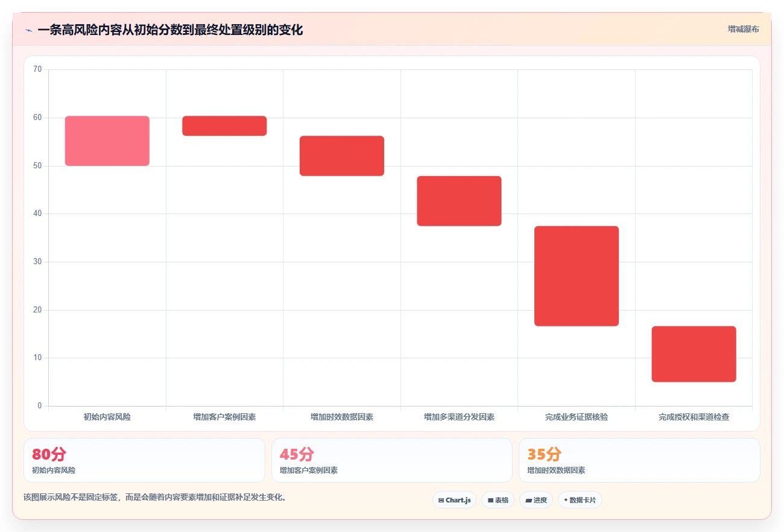Image resolution: width=784 pixels, height=532 pixels.
Task: Click the 增减瀑布 label in the header
Action: tap(743, 29)
